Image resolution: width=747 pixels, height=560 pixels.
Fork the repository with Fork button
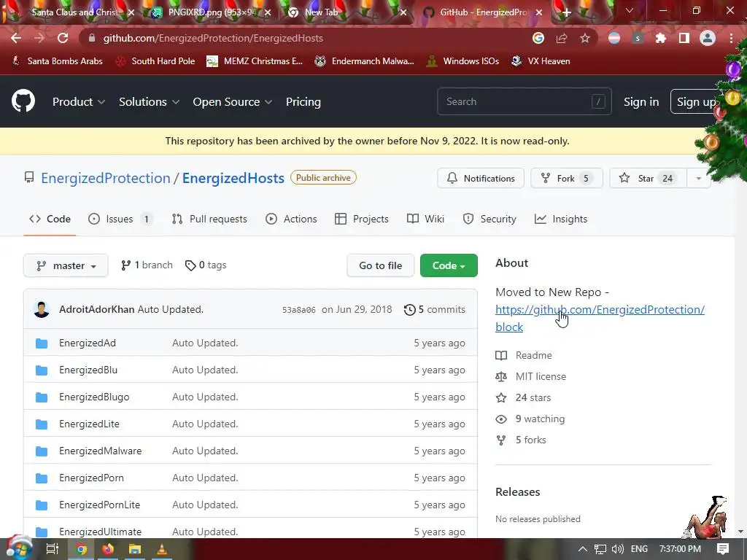point(567,178)
